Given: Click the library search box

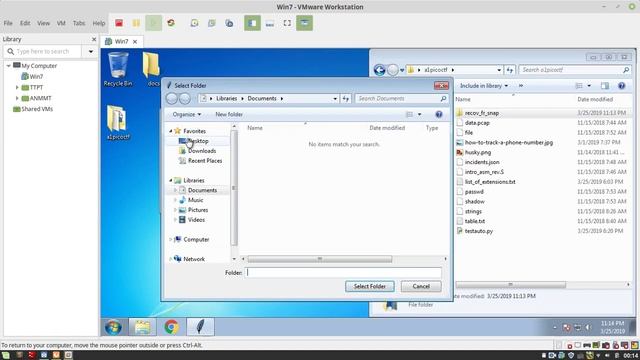Looking at the screenshot, I should [x=43, y=51].
